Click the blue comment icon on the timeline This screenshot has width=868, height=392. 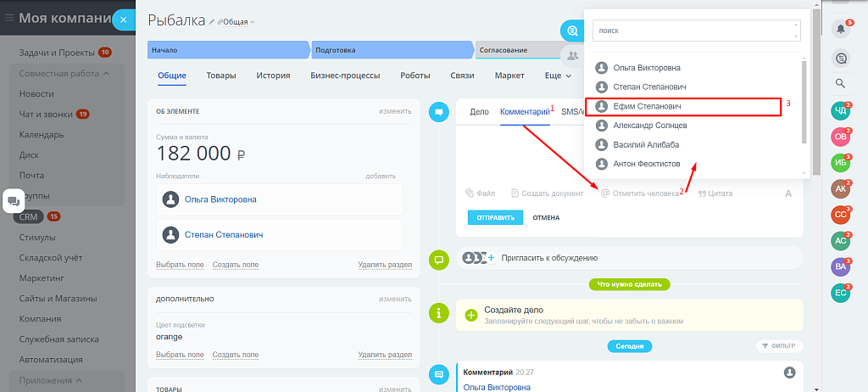[x=440, y=112]
